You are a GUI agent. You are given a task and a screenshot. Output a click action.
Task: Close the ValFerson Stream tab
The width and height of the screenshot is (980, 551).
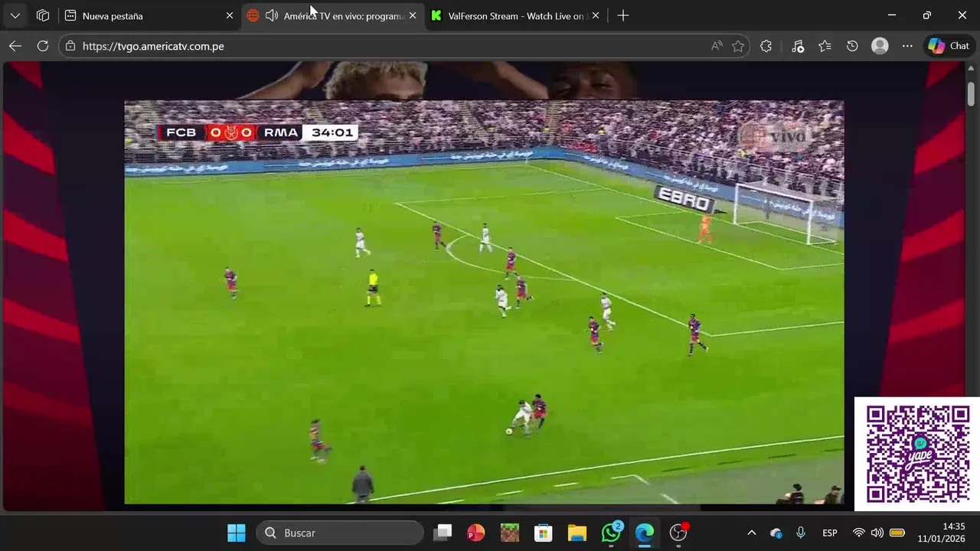tap(595, 15)
